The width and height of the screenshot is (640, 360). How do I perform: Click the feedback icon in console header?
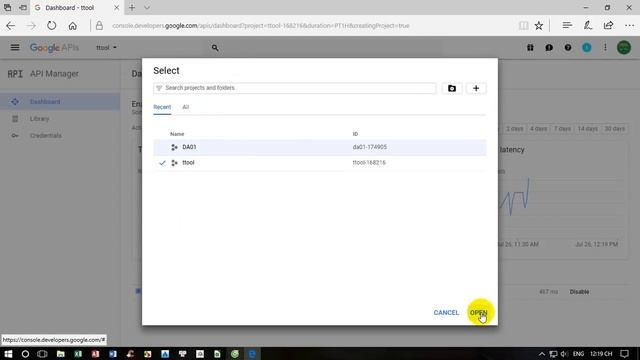(x=549, y=48)
